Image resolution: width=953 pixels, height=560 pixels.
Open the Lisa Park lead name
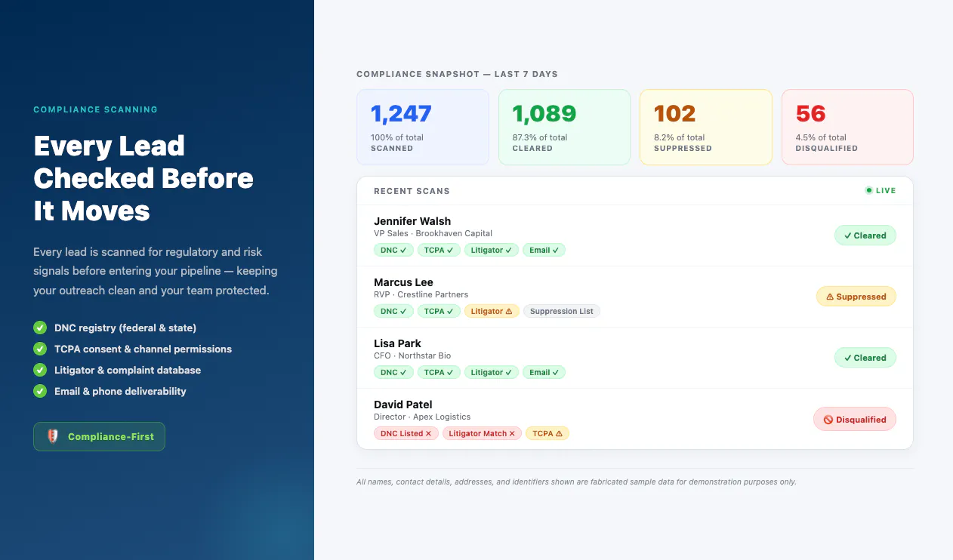(397, 343)
